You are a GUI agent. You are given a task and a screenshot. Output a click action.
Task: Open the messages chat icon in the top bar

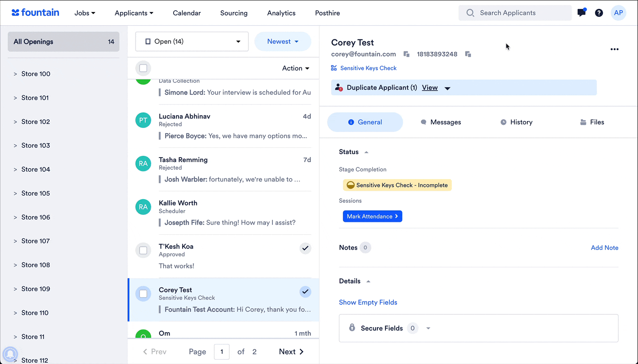[x=581, y=13]
